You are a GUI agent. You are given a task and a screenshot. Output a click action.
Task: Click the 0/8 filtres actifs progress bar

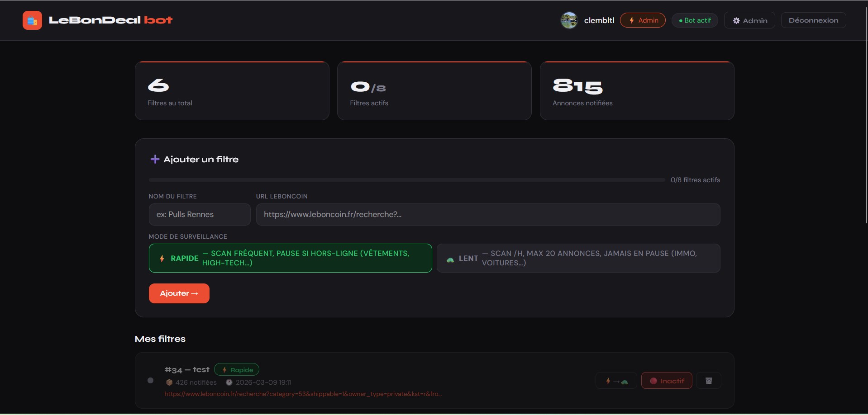[x=405, y=179]
